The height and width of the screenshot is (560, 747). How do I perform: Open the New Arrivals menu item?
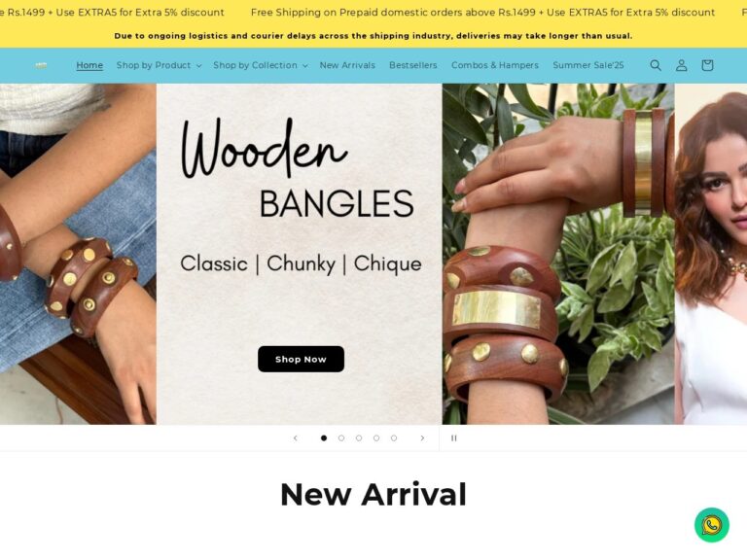(347, 65)
